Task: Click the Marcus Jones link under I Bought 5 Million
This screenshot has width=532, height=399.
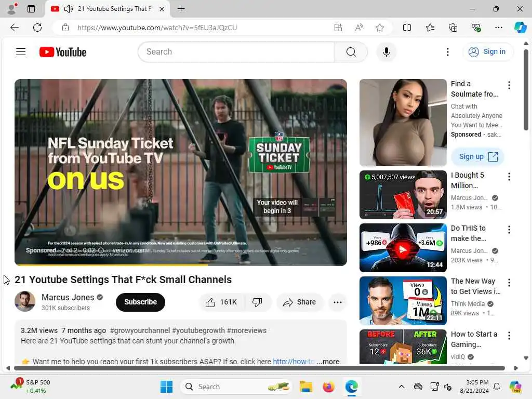Action: coord(469,198)
